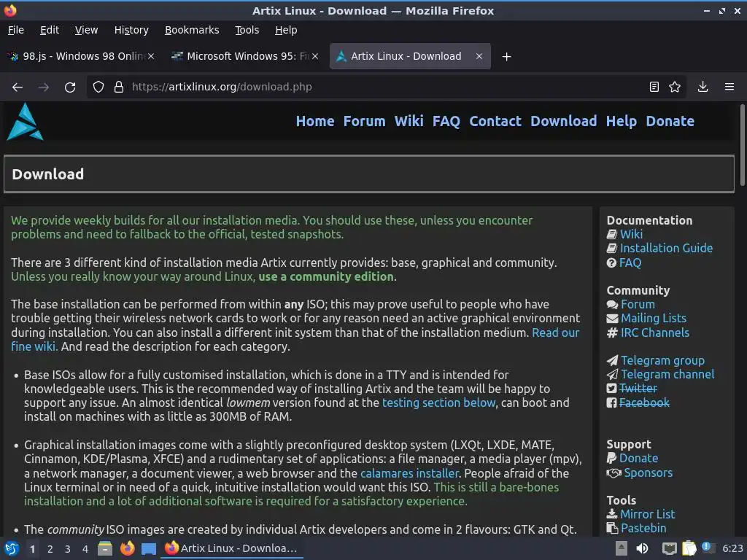The width and height of the screenshot is (747, 560).
Task: Click Donate in the top navigation
Action: coord(670,122)
